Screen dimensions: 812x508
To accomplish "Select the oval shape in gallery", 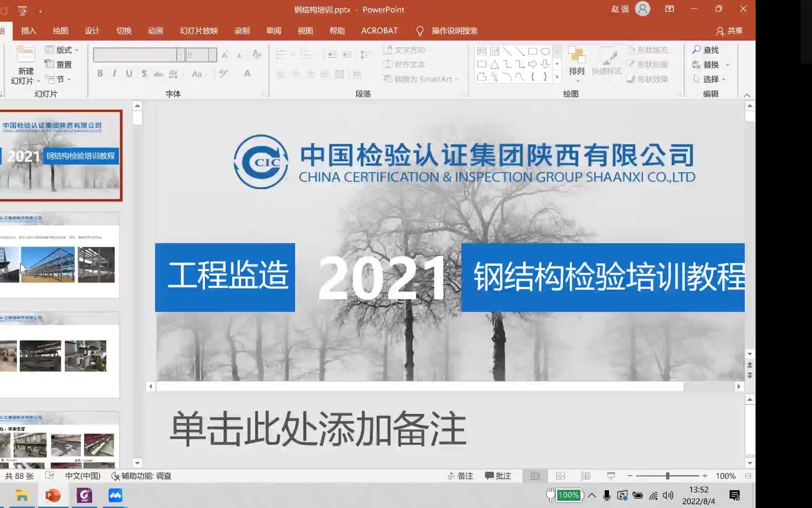I will [545, 51].
